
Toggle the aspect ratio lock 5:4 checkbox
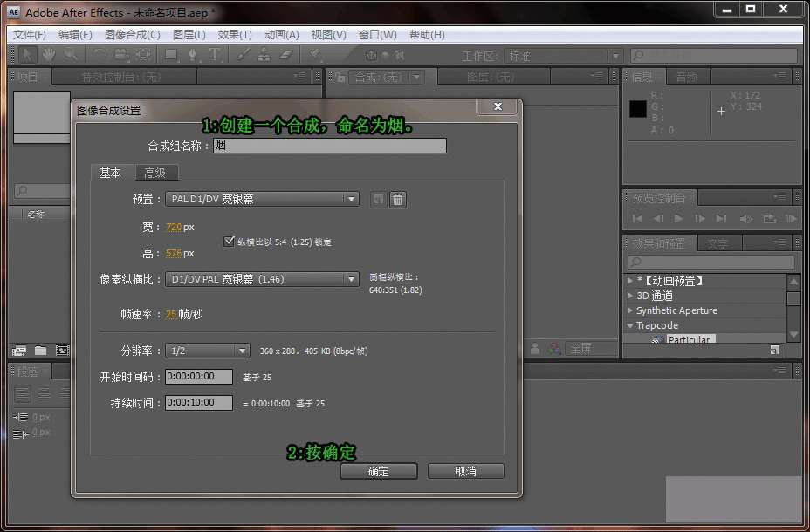click(229, 241)
